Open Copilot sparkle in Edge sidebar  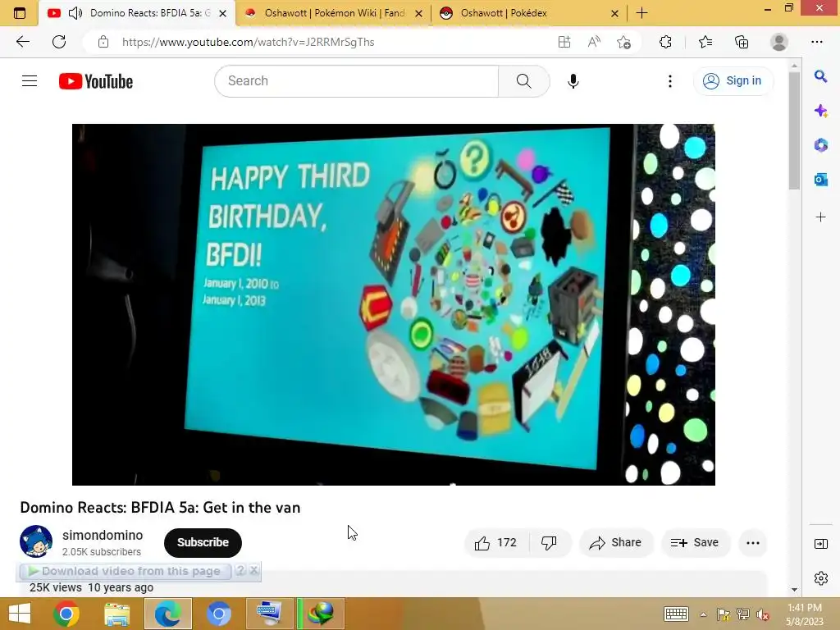(x=820, y=111)
